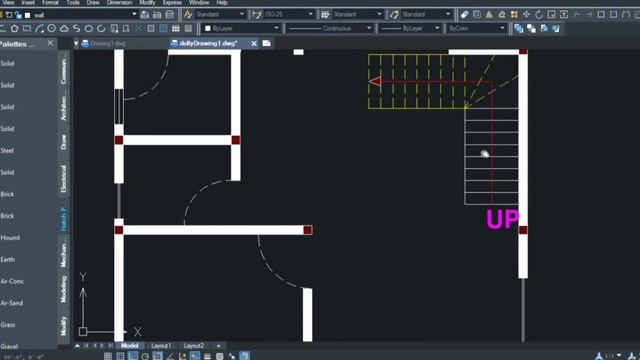The height and width of the screenshot is (360, 640).
Task: Select the Ellipse Arc tool
Action: point(101,29)
